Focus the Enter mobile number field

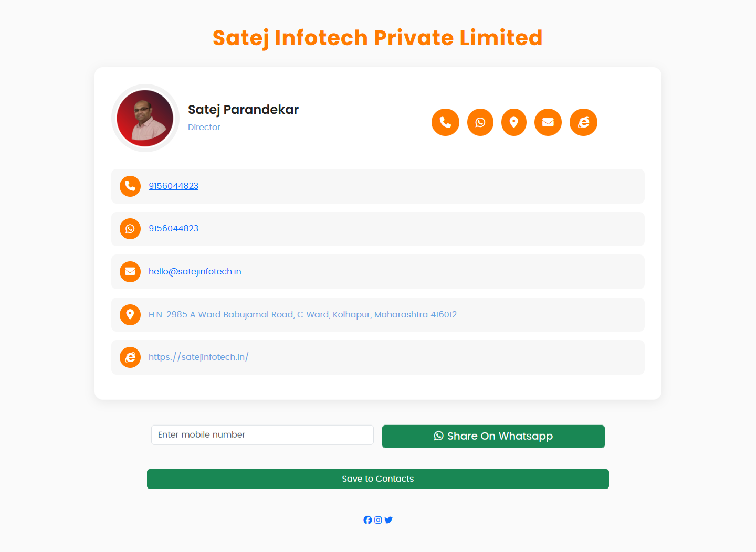pos(262,435)
